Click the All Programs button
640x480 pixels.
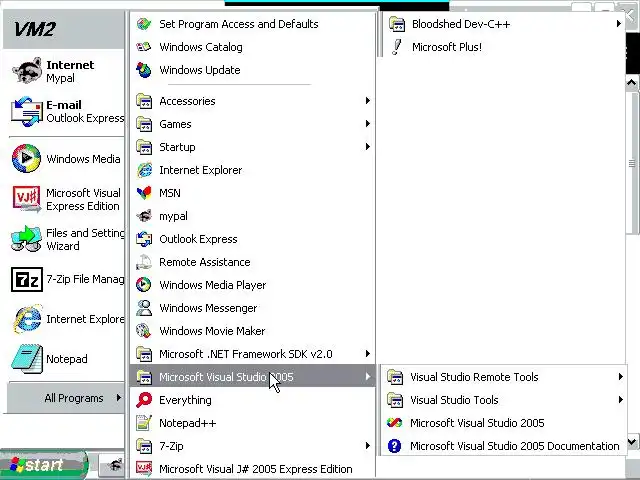coord(66,398)
